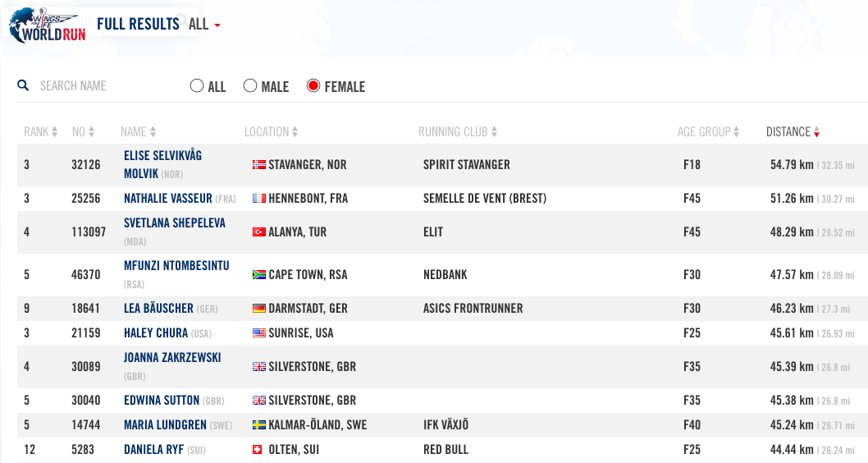Viewport: 868px width, 463px height.
Task: Sort by Rank column arrows
Action: (x=54, y=132)
